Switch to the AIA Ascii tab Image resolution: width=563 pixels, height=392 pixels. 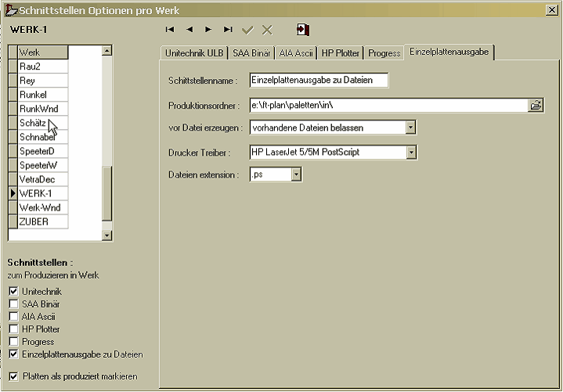coord(296,53)
